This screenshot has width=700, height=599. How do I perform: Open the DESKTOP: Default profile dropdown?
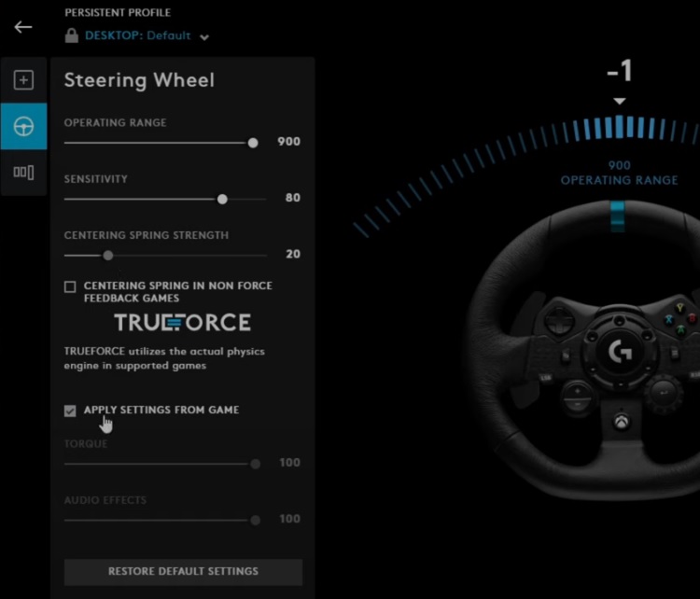coord(137,35)
